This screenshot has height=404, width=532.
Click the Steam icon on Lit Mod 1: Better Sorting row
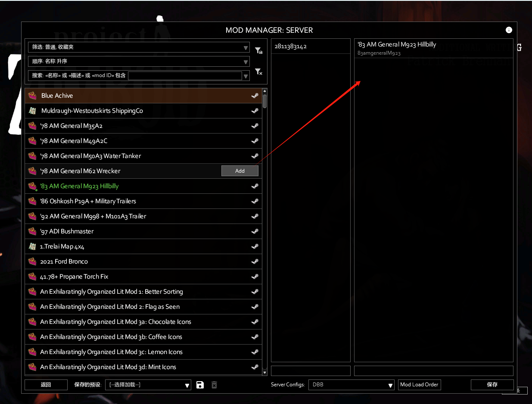(x=255, y=292)
